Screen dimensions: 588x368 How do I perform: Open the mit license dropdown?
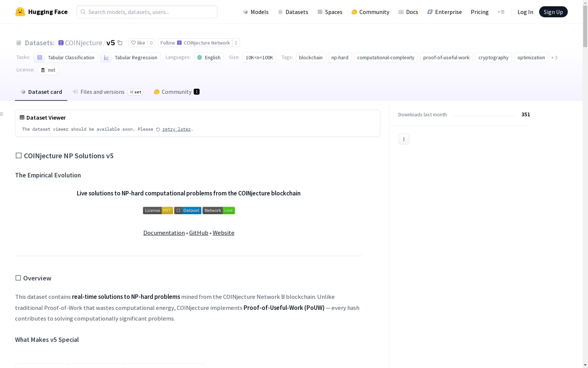tap(48, 70)
